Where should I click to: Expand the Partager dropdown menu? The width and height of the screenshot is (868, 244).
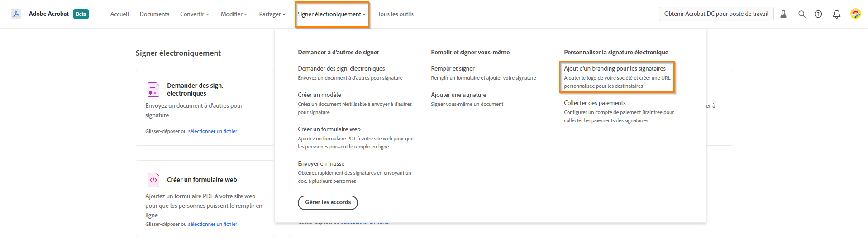[272, 14]
